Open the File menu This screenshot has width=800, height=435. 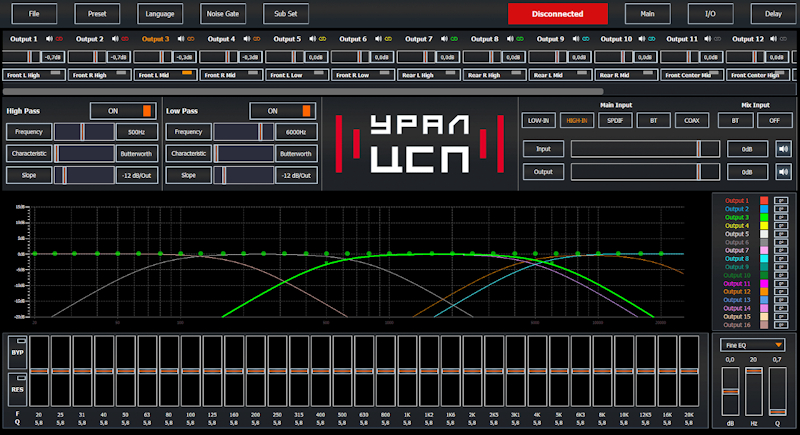(x=35, y=14)
